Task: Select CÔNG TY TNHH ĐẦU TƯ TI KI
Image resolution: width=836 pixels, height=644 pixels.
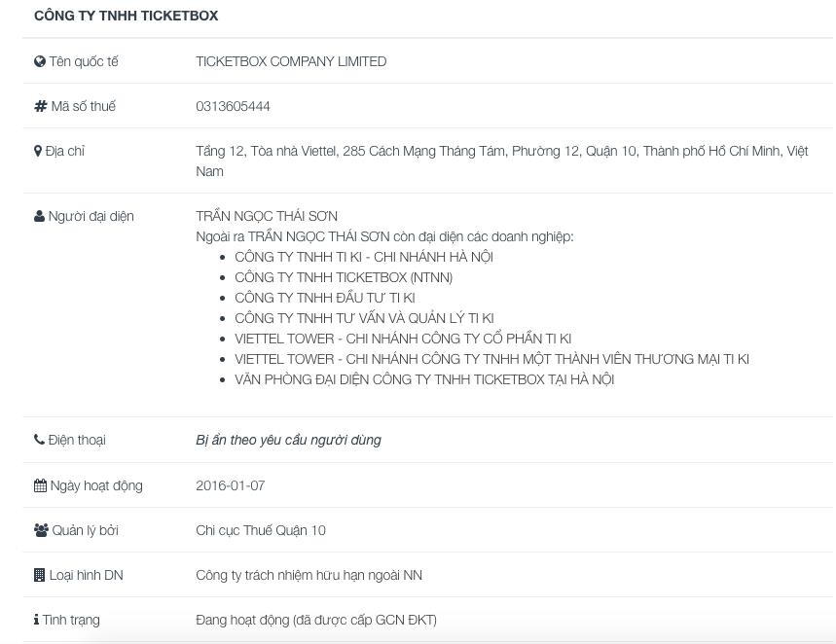Action: [325, 298]
